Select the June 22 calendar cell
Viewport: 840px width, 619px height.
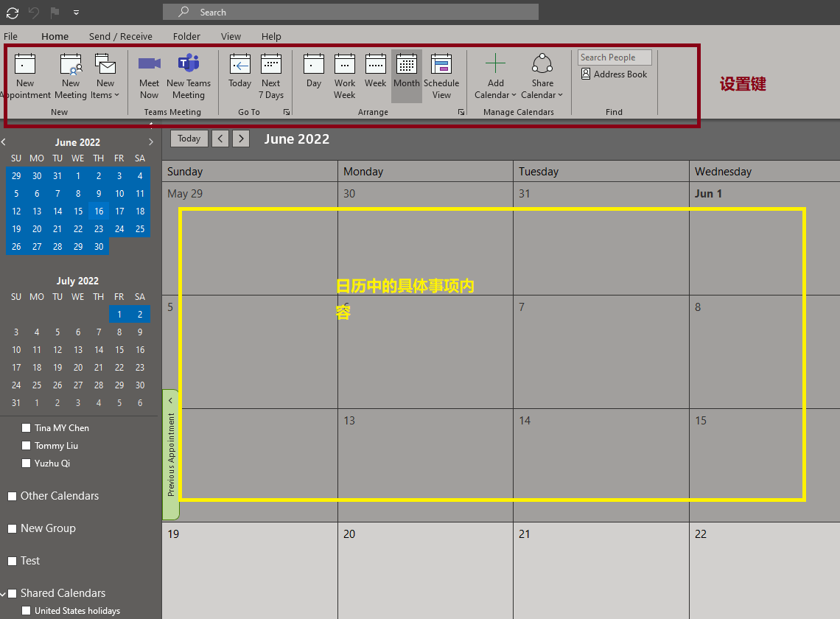pyautogui.click(x=765, y=571)
